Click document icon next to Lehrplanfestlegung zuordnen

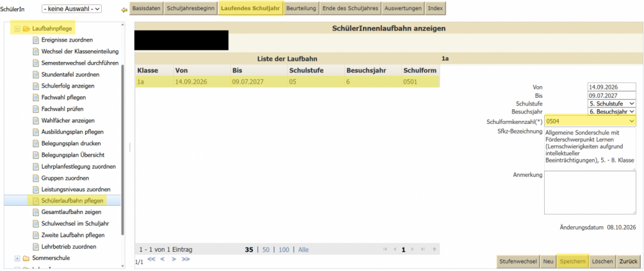coord(35,166)
